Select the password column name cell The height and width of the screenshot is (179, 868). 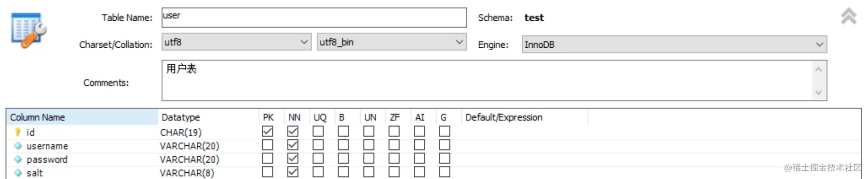tap(82, 159)
